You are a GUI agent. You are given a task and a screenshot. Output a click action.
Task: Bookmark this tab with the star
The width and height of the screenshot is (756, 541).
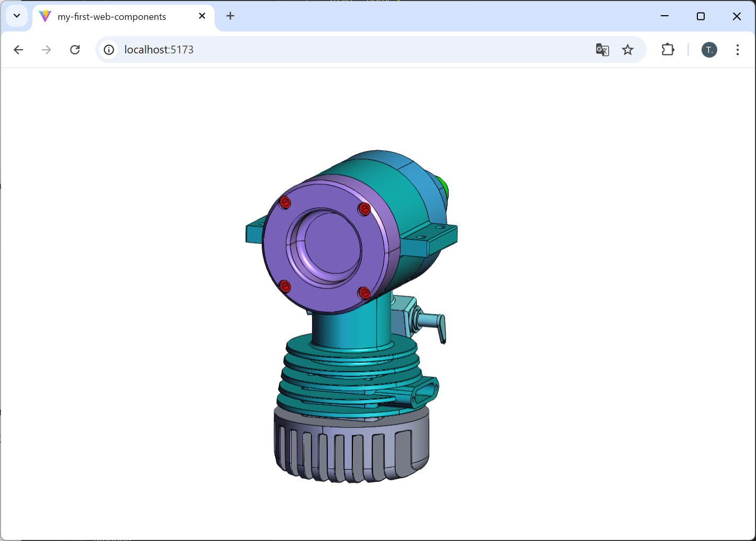coord(628,50)
